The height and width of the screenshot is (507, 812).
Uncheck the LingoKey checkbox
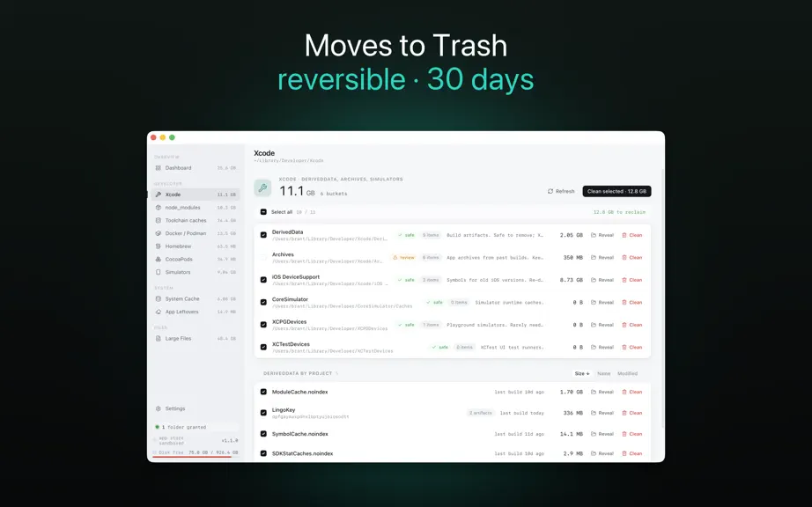[x=263, y=413]
